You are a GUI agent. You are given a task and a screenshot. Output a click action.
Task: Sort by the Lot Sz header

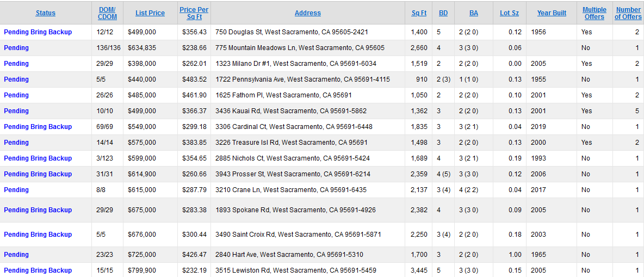[x=510, y=13]
